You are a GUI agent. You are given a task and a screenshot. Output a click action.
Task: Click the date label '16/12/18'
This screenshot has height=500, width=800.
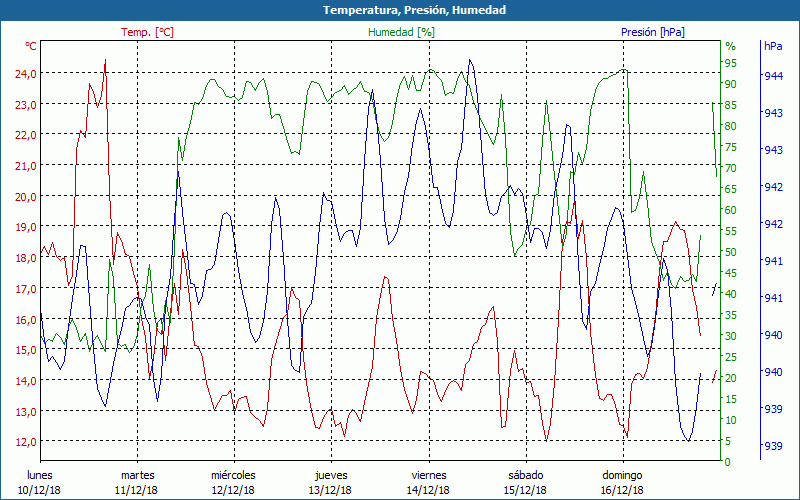click(622, 490)
